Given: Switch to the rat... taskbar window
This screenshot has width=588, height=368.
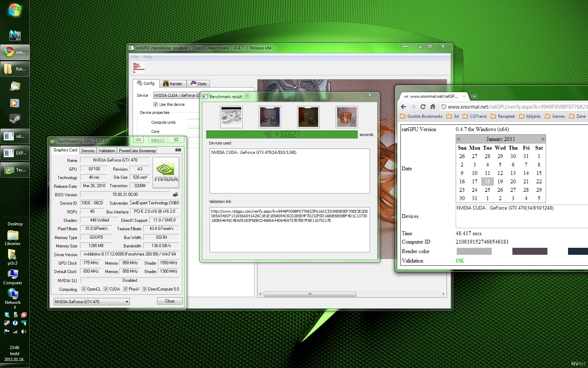Looking at the screenshot, I should 15,136.
